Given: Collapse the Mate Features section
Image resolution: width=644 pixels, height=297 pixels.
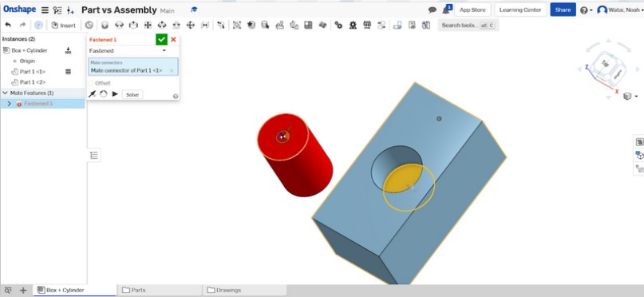Looking at the screenshot, I should pyautogui.click(x=5, y=93).
